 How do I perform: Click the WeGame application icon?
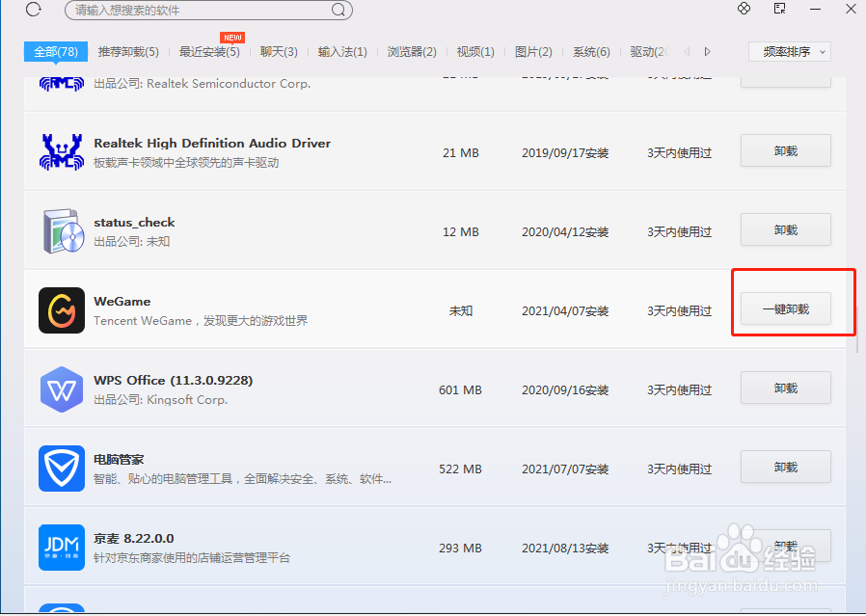pos(61,310)
